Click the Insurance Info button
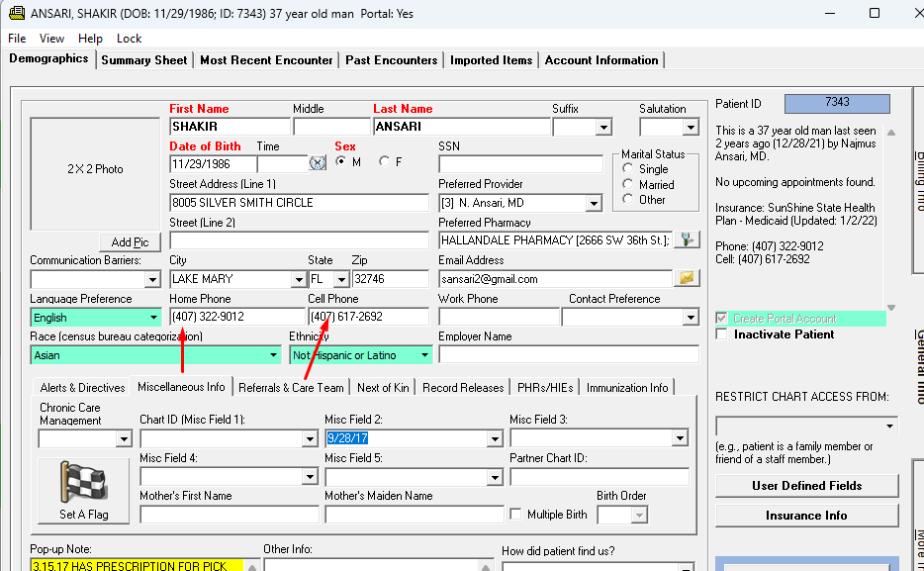 click(x=806, y=516)
